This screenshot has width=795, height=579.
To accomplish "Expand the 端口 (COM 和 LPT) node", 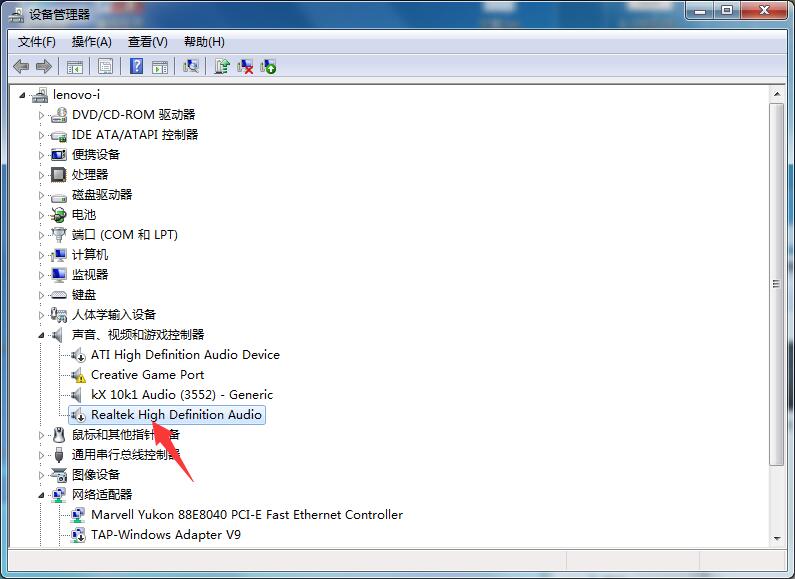I will 42,235.
